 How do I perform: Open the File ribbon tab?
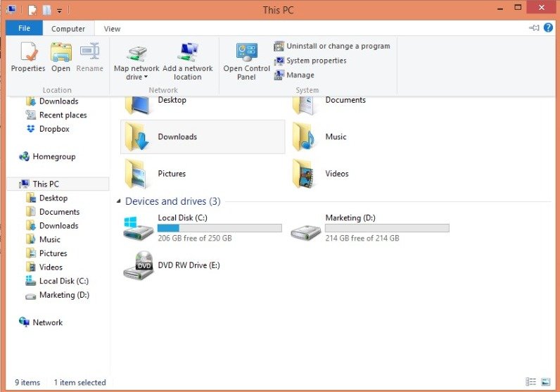25,28
